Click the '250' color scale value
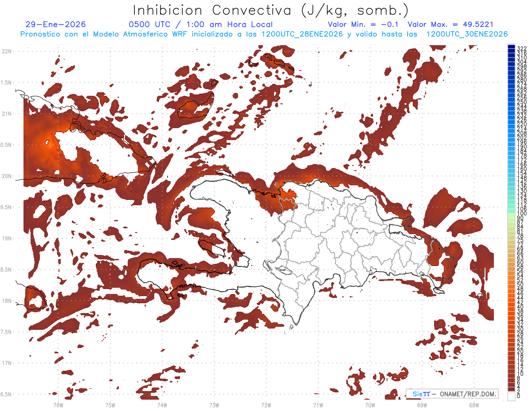This screenshot has width=532, height=411. 522,102
